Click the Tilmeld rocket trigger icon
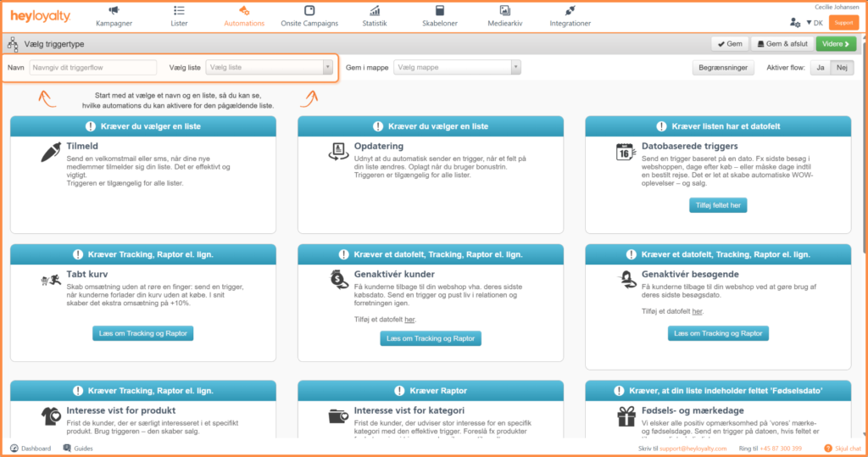The height and width of the screenshot is (457, 868). click(x=53, y=153)
